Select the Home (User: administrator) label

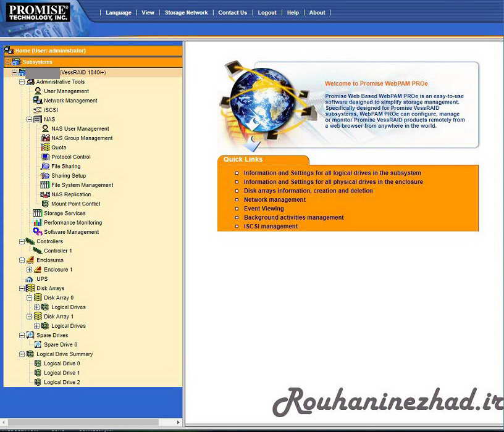coord(51,51)
